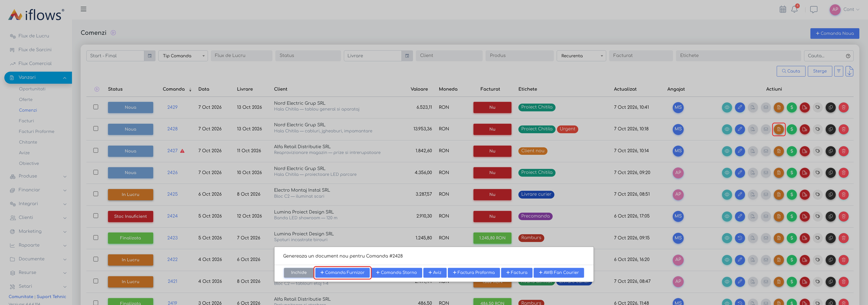Create new order with + Comanda Noua
Screen dimensions: 868x305
coord(834,33)
